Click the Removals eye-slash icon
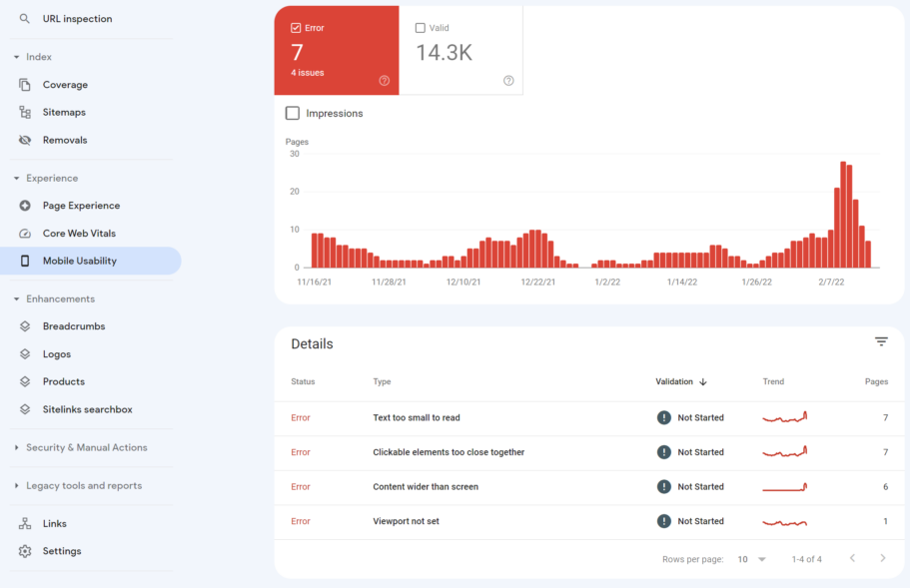The height and width of the screenshot is (588, 910). point(25,141)
